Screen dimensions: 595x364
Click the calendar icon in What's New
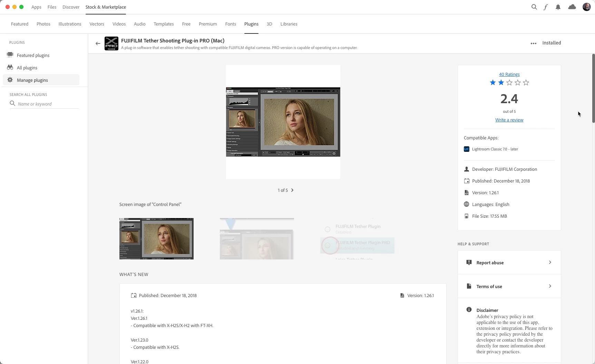pyautogui.click(x=134, y=295)
